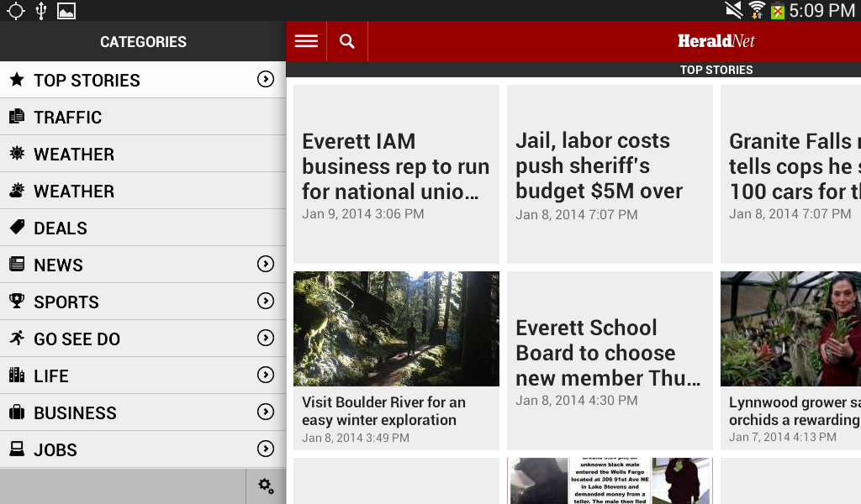Viewport: 861px width, 504px height.
Task: Open the Granite Falls story card
Action: coord(790,175)
